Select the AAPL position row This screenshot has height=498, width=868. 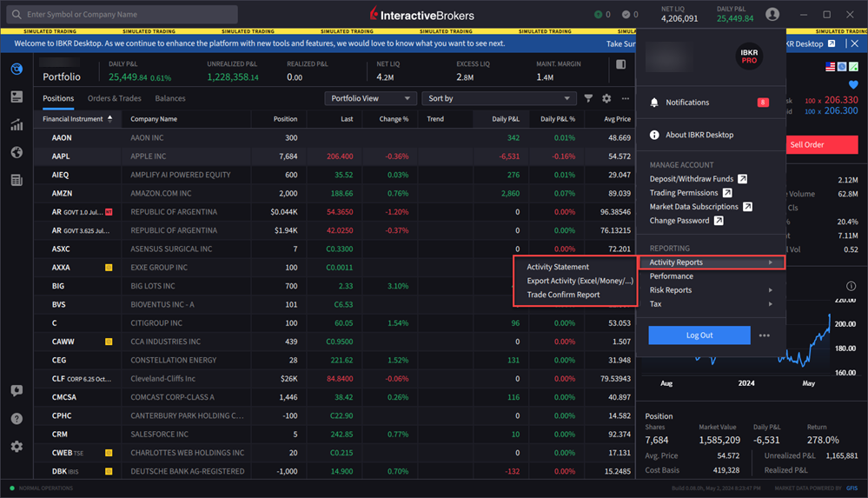click(x=335, y=156)
